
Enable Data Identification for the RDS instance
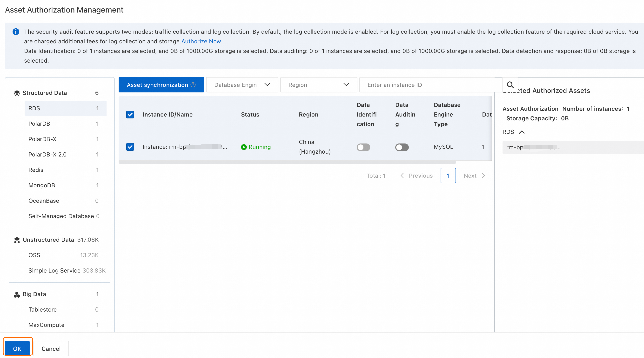click(363, 147)
